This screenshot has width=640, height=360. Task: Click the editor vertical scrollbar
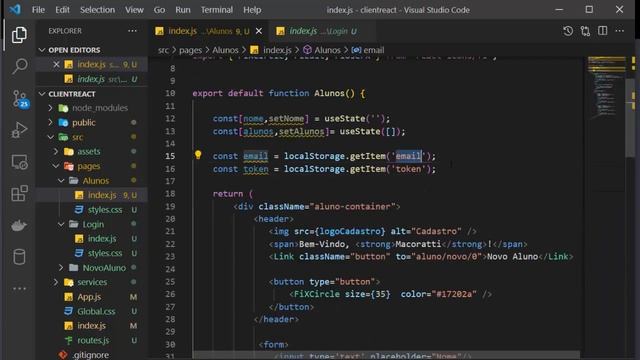tap(631, 118)
